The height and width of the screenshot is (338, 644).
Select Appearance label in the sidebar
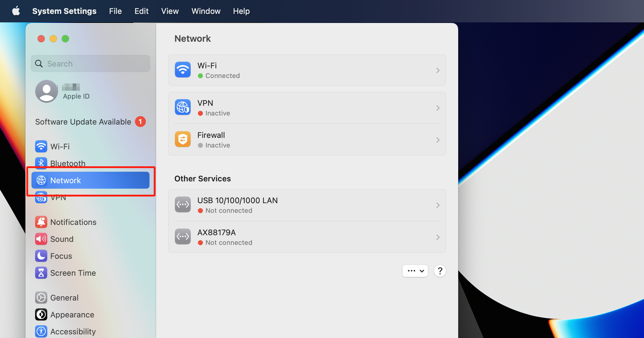coord(72,315)
